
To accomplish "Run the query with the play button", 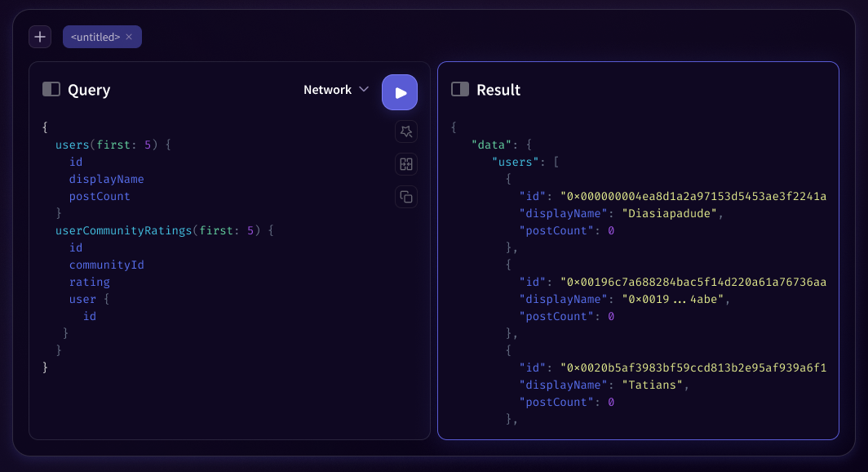I will click(399, 91).
